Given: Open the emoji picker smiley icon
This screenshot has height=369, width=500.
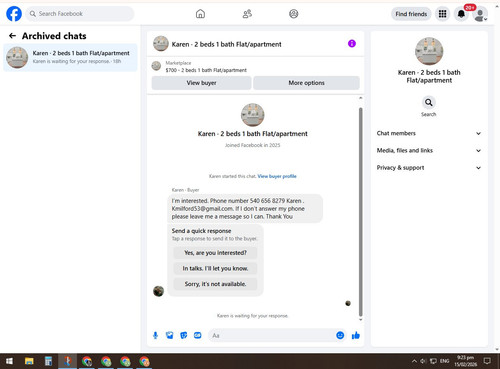Looking at the screenshot, I should pyautogui.click(x=340, y=335).
